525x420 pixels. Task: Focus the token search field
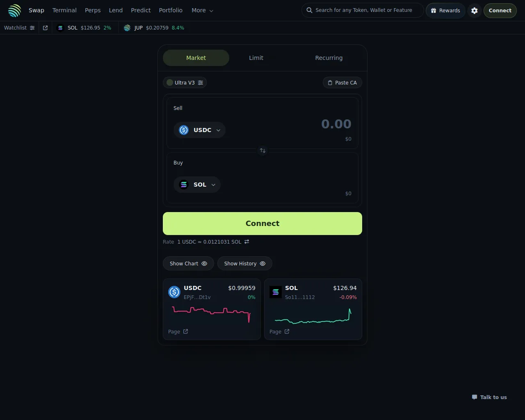[x=363, y=10]
